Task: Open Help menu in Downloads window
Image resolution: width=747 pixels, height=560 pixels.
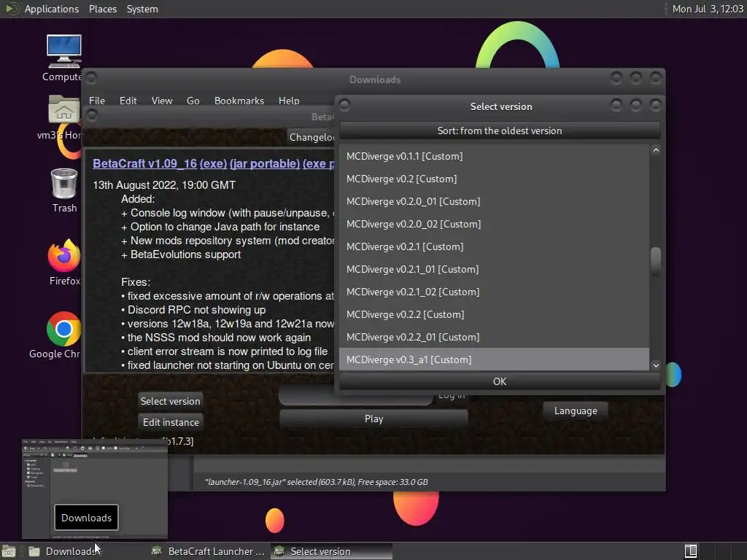Action: (x=289, y=101)
